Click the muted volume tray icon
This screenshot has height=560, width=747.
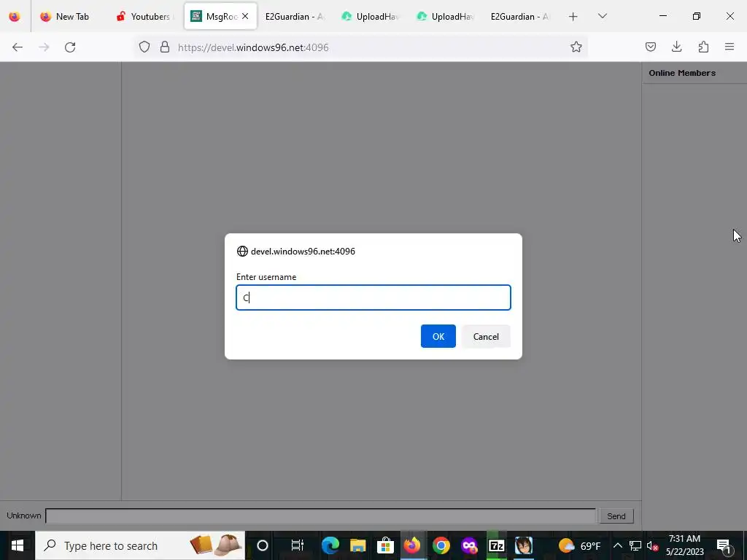653,545
